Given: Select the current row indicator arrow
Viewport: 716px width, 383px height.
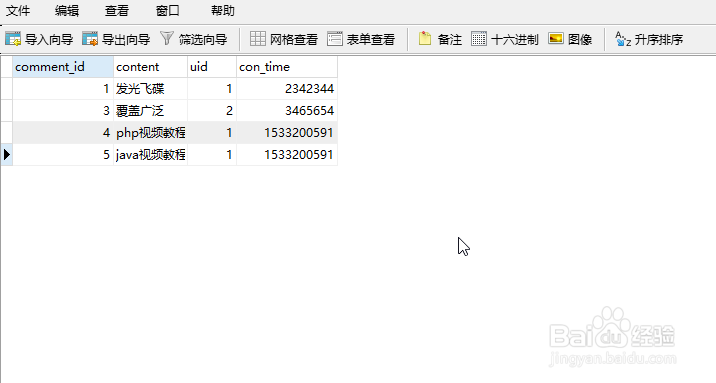Looking at the screenshot, I should pyautogui.click(x=6, y=154).
